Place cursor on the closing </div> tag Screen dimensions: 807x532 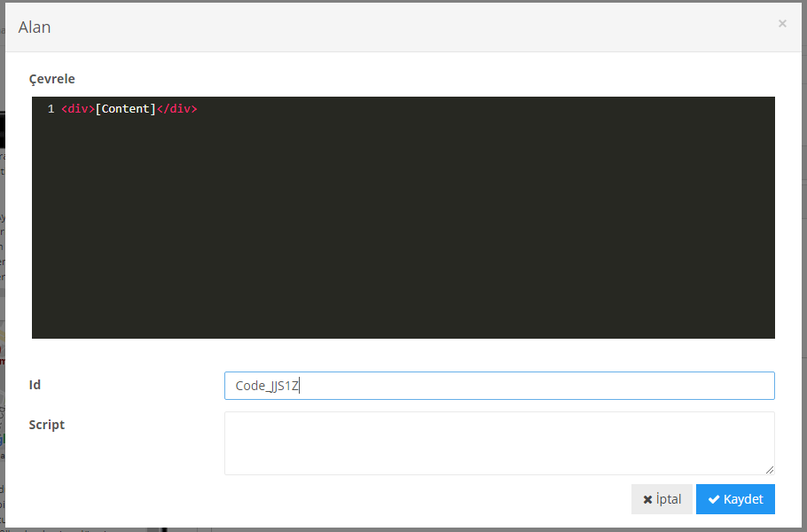click(x=176, y=109)
